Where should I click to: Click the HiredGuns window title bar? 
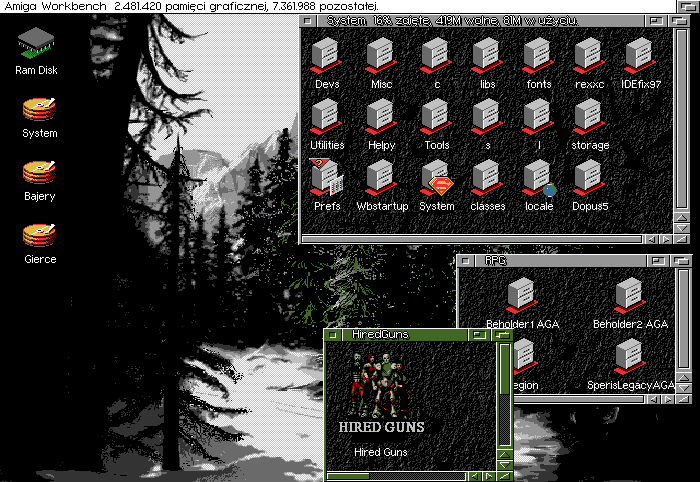coord(404,334)
